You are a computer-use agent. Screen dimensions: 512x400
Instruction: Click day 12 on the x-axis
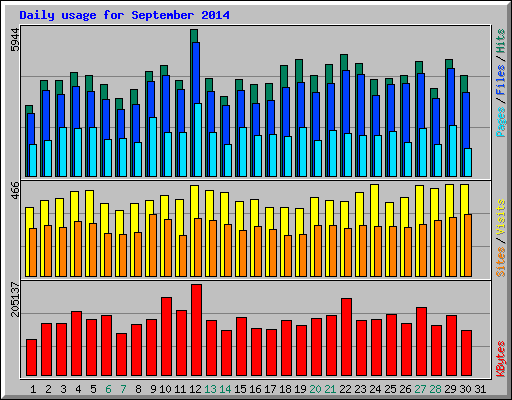pos(195,389)
